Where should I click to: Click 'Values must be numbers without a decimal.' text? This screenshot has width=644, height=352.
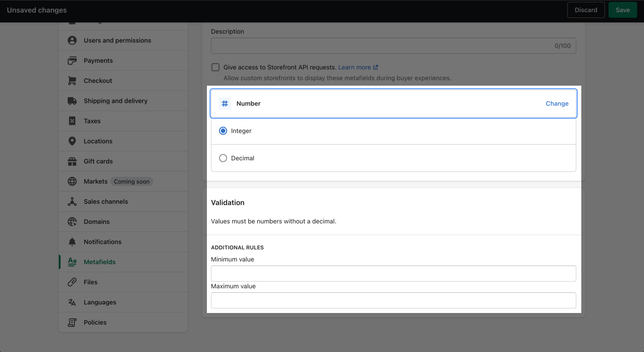tap(274, 221)
